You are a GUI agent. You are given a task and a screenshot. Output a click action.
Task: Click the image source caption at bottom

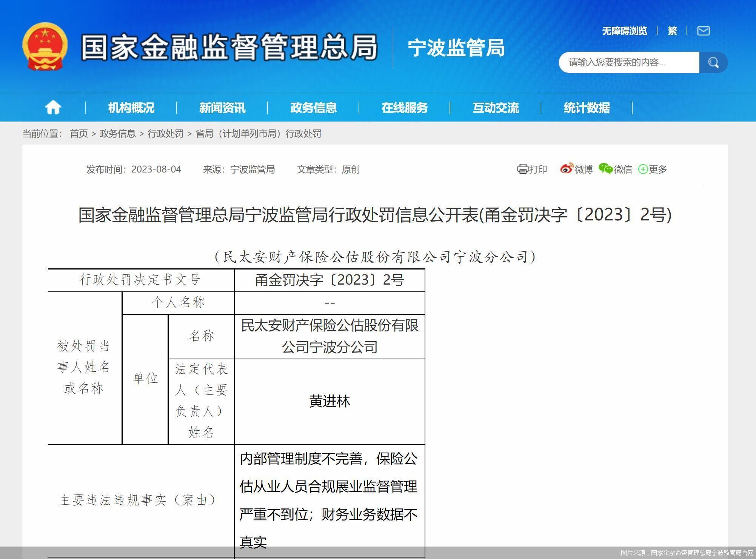point(687,553)
